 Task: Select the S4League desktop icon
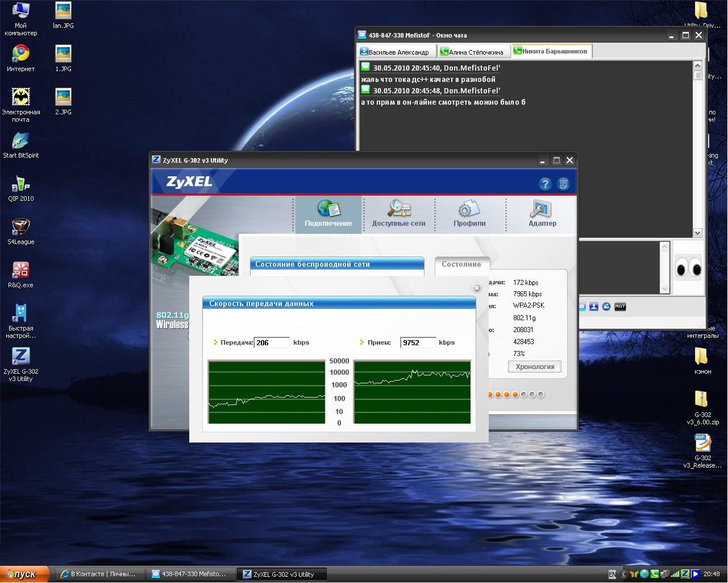click(21, 231)
